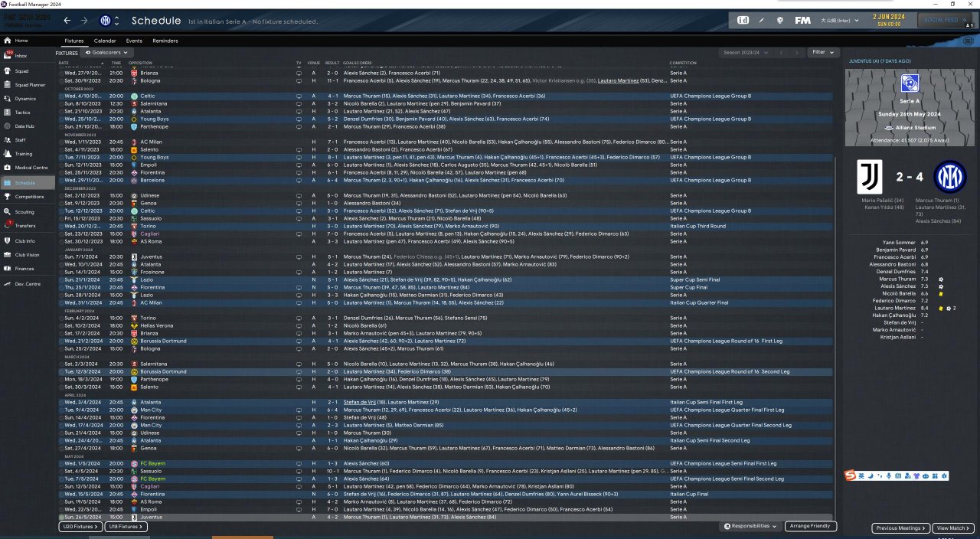Sort fixtures by the DATE column header
This screenshot has height=539, width=980.
pyautogui.click(x=64, y=63)
